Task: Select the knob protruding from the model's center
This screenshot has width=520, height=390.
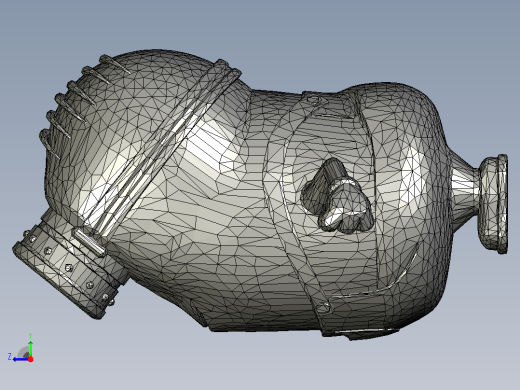Action: point(337,196)
